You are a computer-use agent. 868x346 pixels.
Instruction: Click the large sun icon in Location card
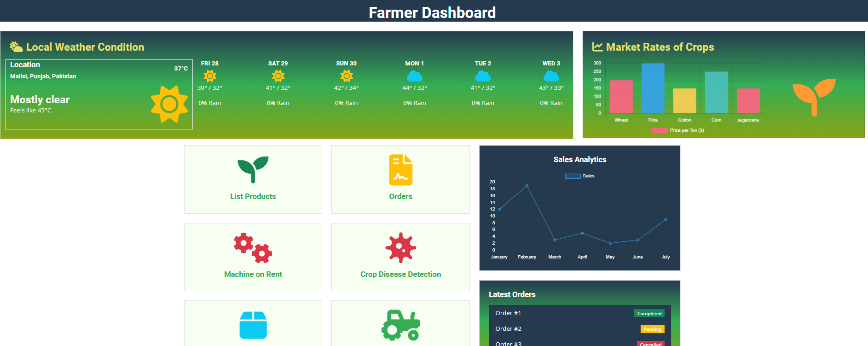169,104
